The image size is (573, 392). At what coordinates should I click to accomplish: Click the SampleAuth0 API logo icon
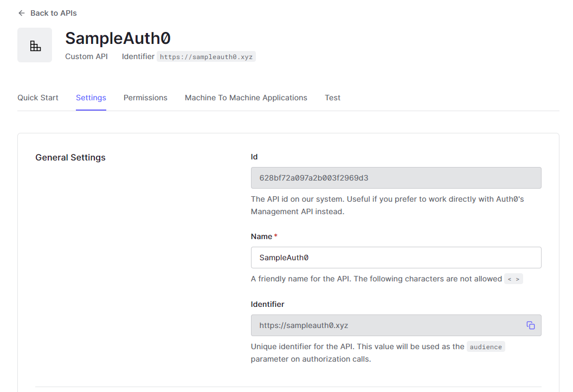[x=35, y=45]
